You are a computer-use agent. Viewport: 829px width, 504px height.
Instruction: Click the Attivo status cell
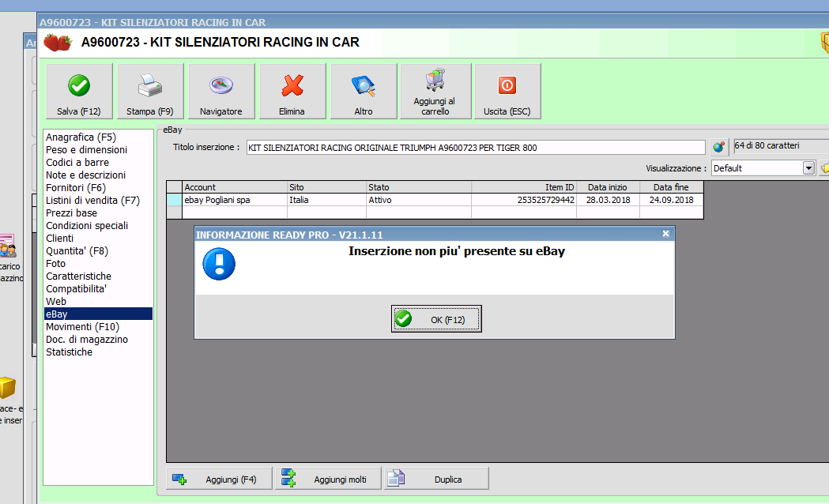(x=419, y=200)
